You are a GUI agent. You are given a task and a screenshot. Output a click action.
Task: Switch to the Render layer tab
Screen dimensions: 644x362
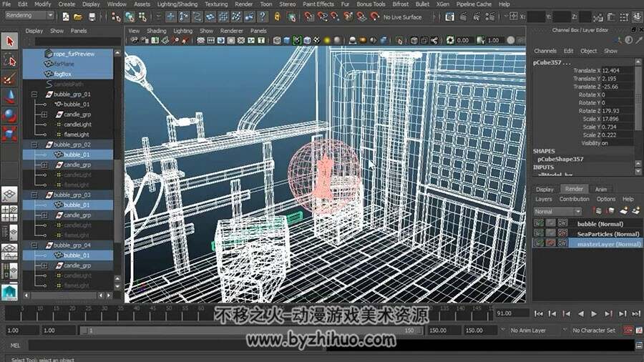coord(574,189)
